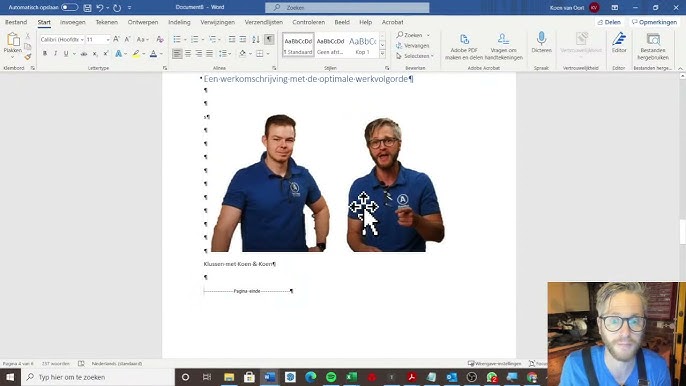Click the undo arrow icon
This screenshot has height=386, width=686.
tap(100, 7)
